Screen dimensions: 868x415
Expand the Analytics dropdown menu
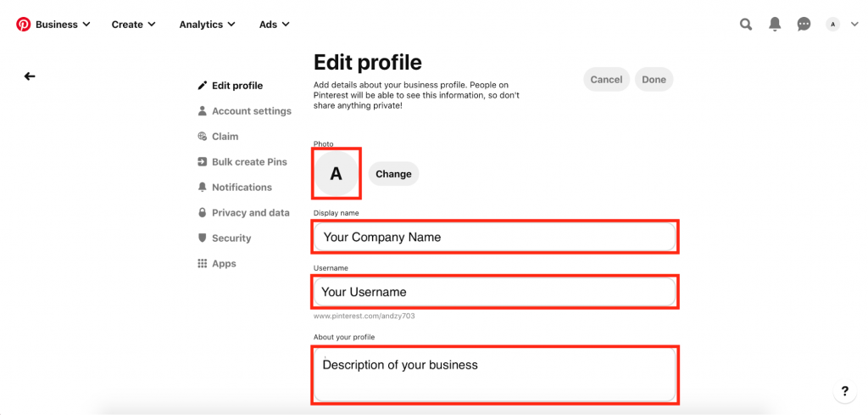pos(207,25)
